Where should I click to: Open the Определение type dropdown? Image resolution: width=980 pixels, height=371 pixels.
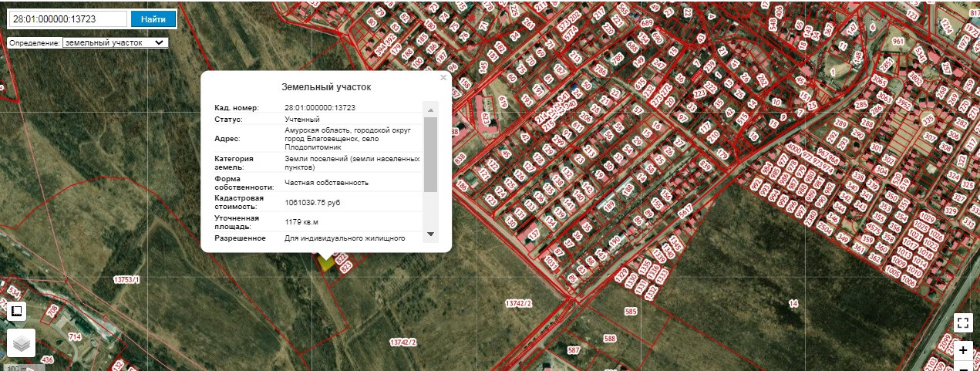tap(115, 42)
